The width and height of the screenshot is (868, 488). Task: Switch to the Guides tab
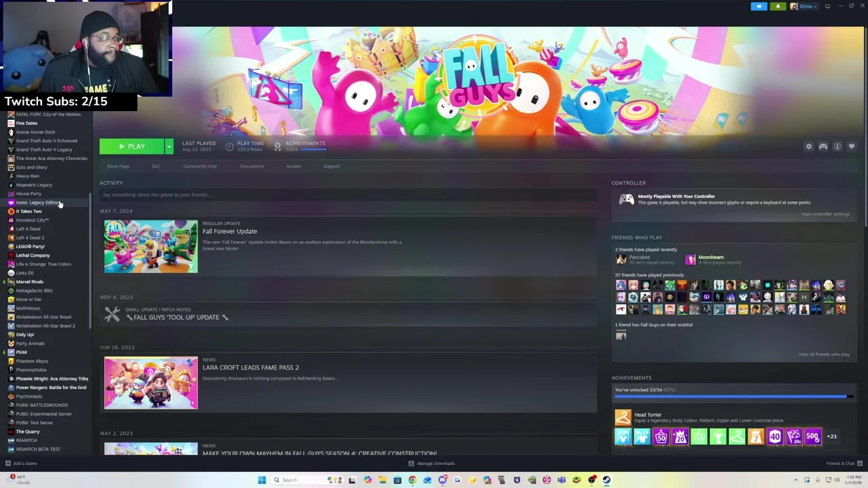tap(294, 166)
